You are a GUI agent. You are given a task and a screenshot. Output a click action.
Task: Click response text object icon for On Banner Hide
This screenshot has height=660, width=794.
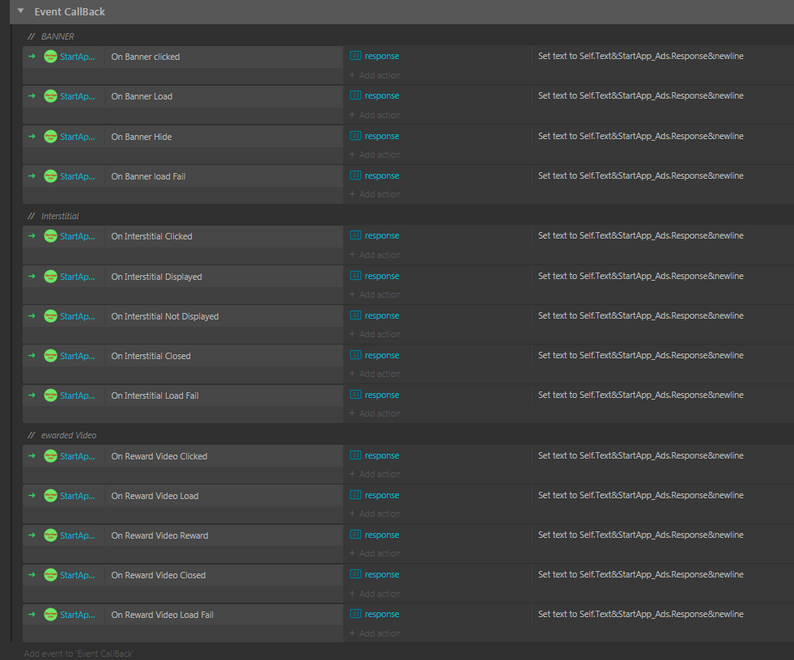355,136
